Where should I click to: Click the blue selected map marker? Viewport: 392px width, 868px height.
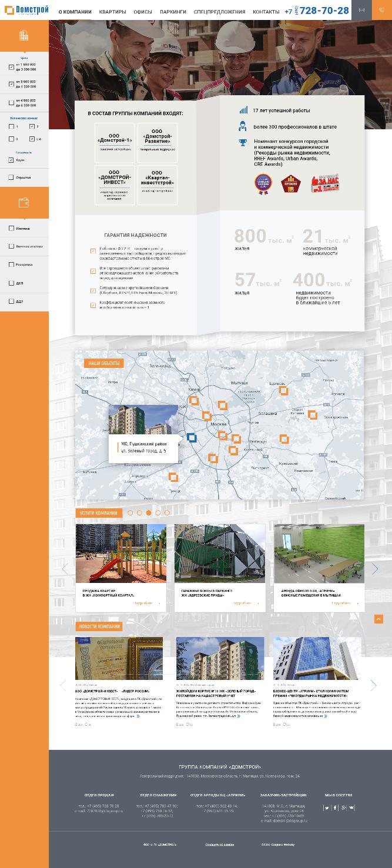(191, 437)
